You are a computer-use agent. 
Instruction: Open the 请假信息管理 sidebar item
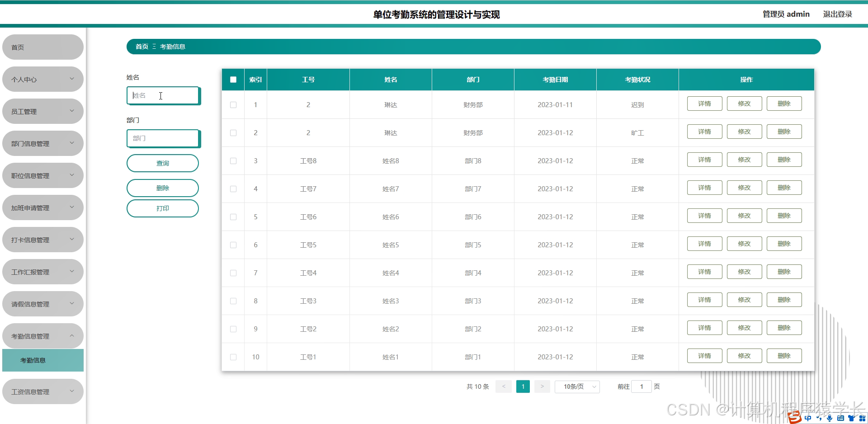point(43,304)
